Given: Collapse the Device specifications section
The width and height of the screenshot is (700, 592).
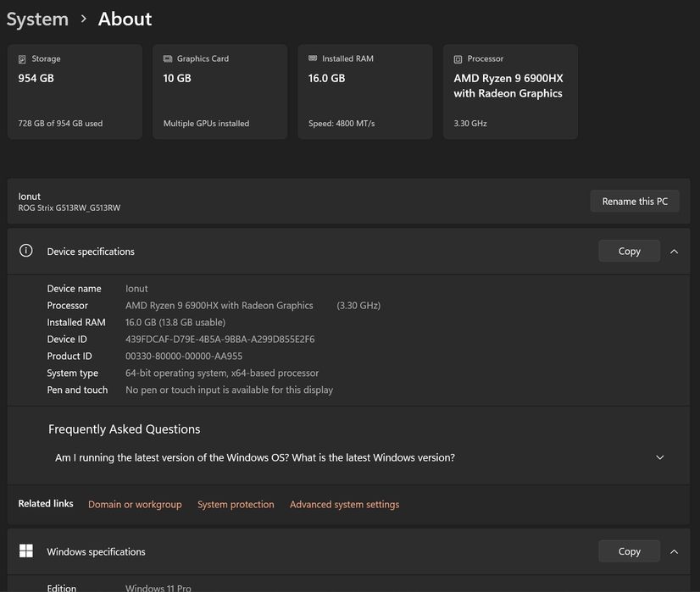Looking at the screenshot, I should 674,252.
